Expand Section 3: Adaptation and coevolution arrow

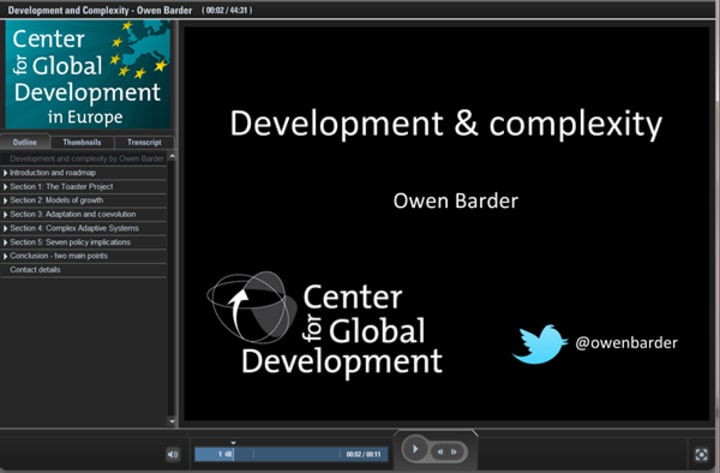coord(5,214)
